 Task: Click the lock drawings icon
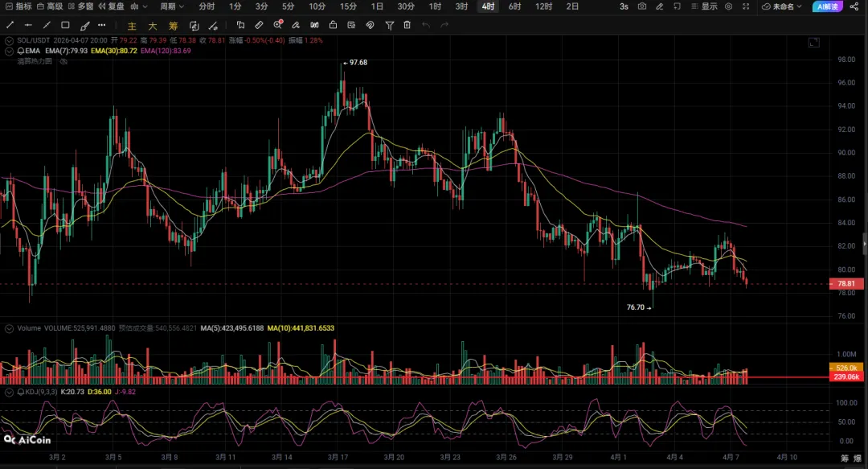tap(333, 25)
